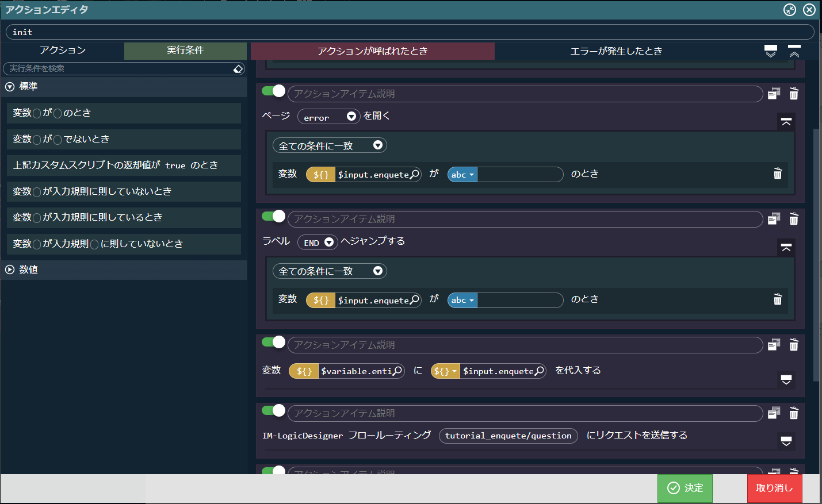Click the action name field 'init'
This screenshot has height=504, width=822.
(410, 32)
